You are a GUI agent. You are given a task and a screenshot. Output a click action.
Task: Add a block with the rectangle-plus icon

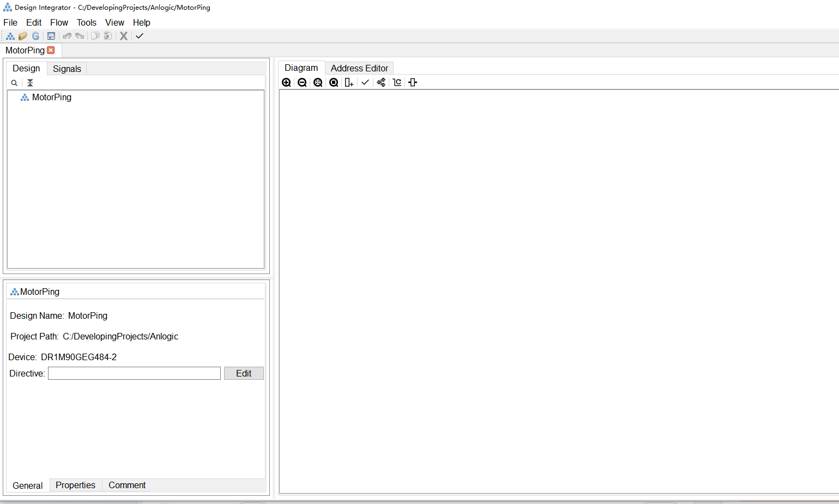[x=349, y=82]
